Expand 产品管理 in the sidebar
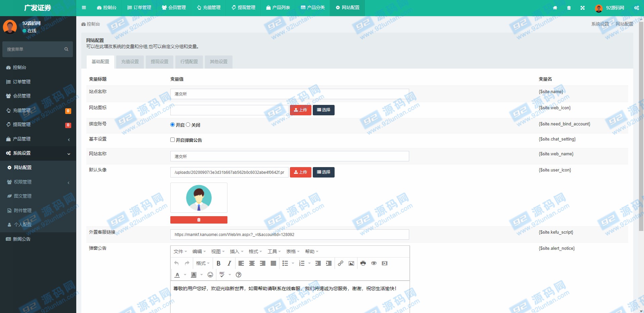This screenshot has height=313, width=644. pyautogui.click(x=38, y=139)
